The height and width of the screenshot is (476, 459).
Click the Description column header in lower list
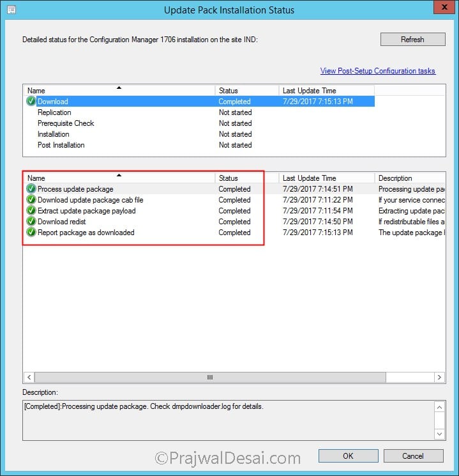(410, 178)
